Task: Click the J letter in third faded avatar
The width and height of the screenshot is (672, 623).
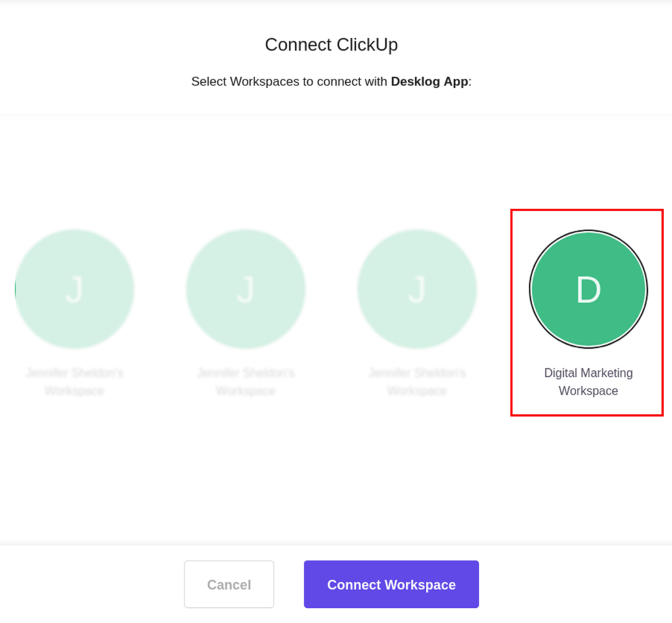Action: 417,290
